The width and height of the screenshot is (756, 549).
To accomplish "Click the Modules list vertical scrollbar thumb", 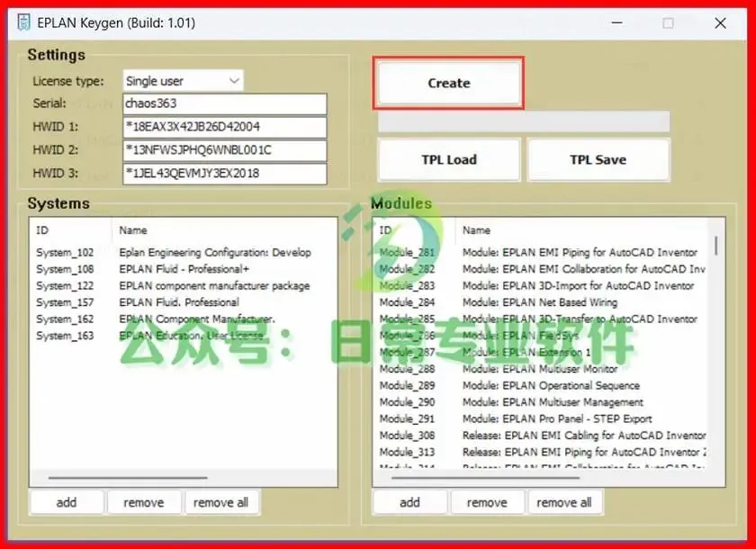I will pyautogui.click(x=716, y=246).
